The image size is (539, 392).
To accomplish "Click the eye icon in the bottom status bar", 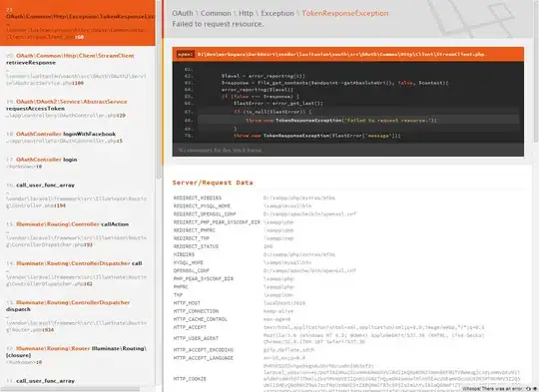I will [x=529, y=389].
